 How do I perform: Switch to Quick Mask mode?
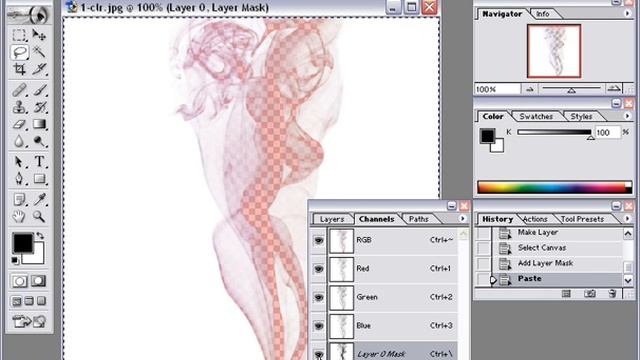[38, 281]
